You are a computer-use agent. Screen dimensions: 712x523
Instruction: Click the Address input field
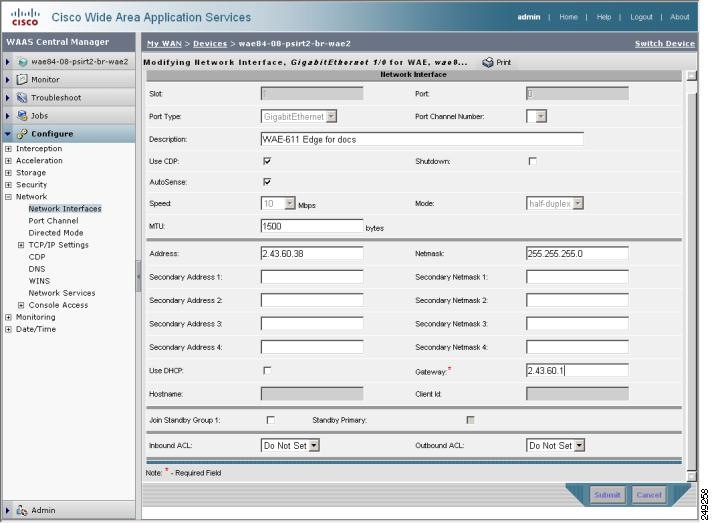pyautogui.click(x=312, y=253)
